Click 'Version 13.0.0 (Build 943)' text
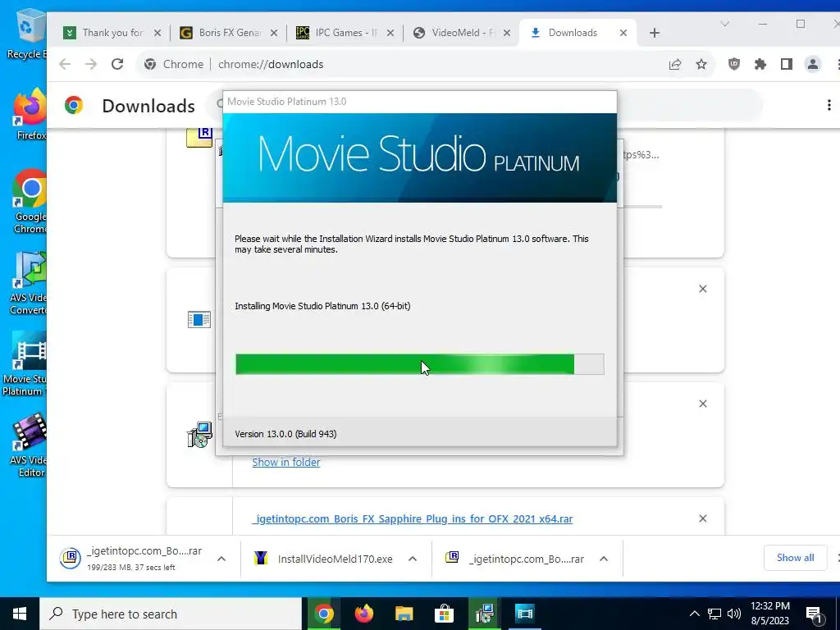Image resolution: width=840 pixels, height=630 pixels. (x=285, y=434)
